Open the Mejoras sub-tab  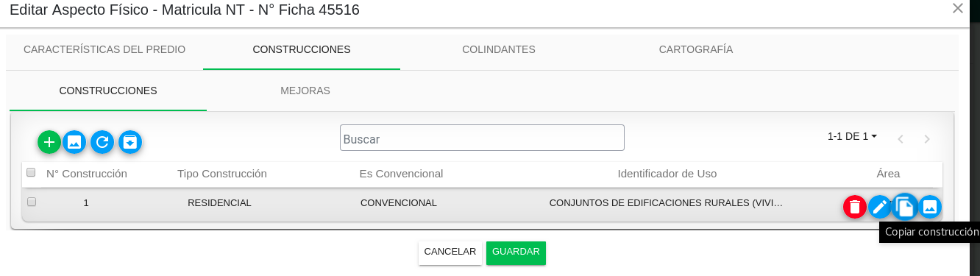(305, 91)
